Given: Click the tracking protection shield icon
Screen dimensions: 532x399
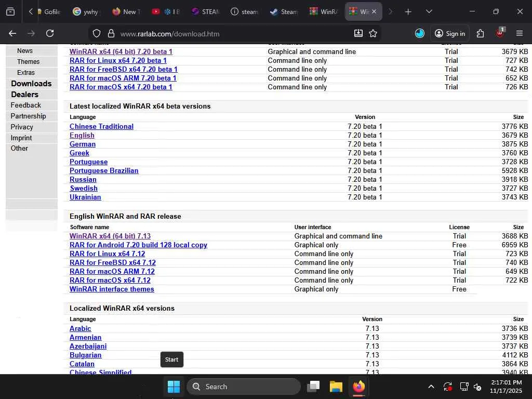Looking at the screenshot, I should coord(97,34).
